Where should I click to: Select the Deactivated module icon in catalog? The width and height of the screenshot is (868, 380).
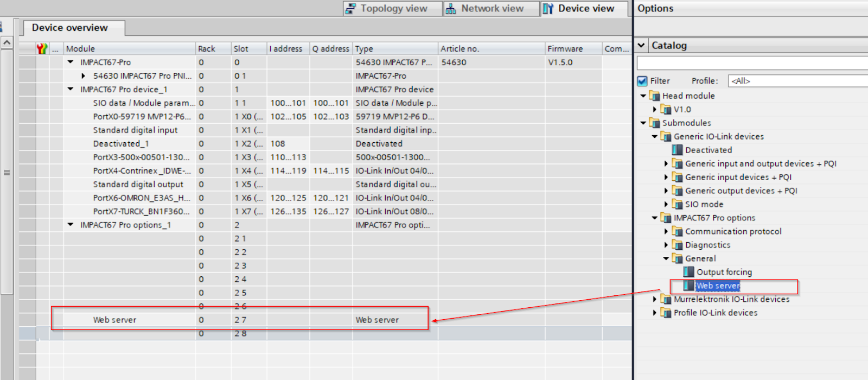(x=677, y=150)
